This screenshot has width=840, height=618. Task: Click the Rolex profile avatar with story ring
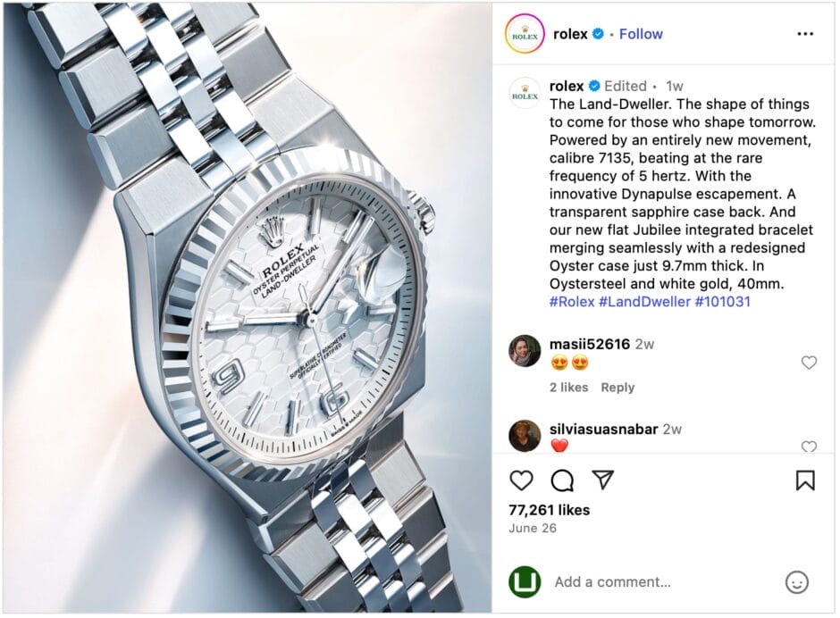(x=525, y=34)
